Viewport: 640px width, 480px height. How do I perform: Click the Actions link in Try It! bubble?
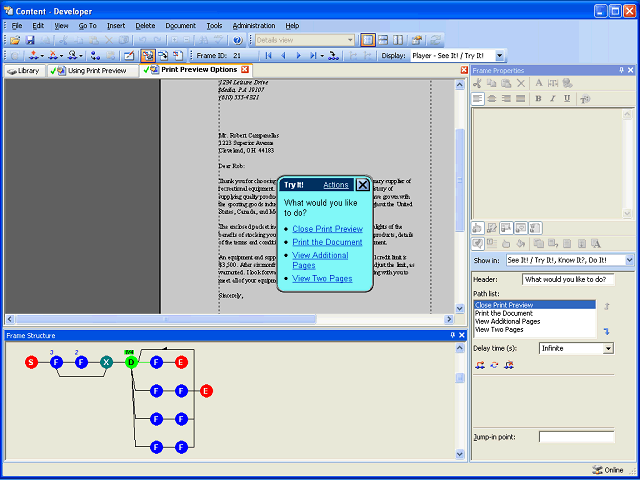(336, 185)
